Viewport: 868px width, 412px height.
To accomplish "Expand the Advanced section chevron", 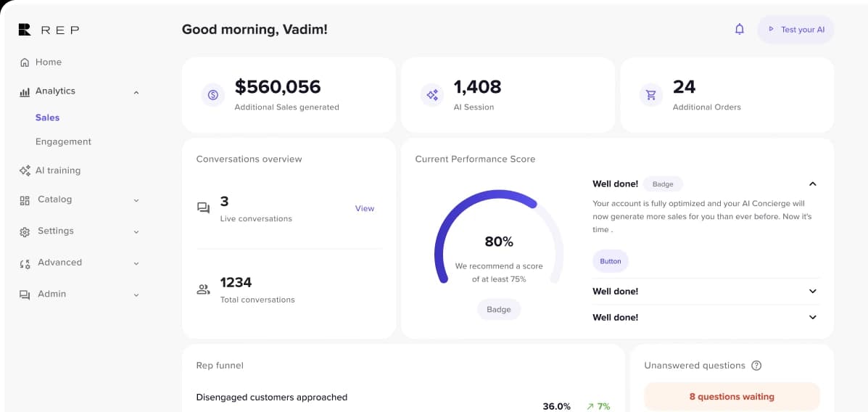I will (136, 263).
